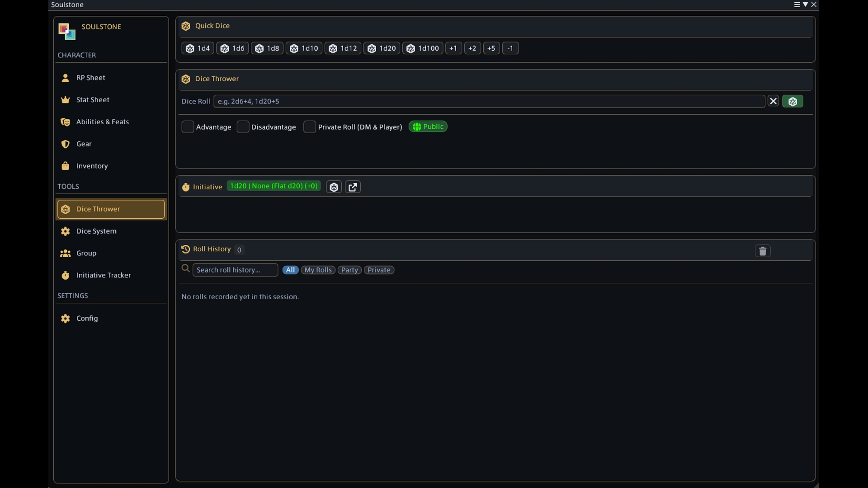Click green roll dice button

793,101
